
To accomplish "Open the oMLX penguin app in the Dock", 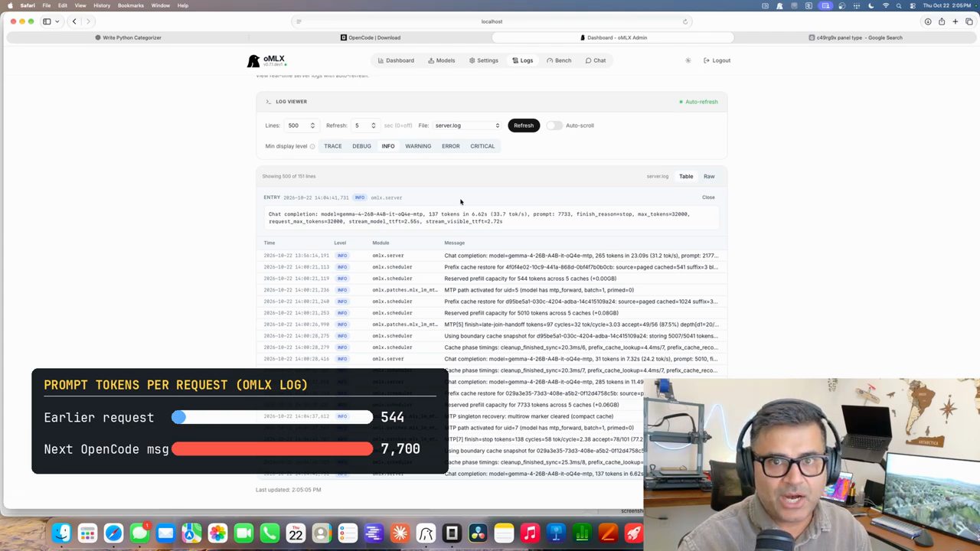I will tap(426, 533).
